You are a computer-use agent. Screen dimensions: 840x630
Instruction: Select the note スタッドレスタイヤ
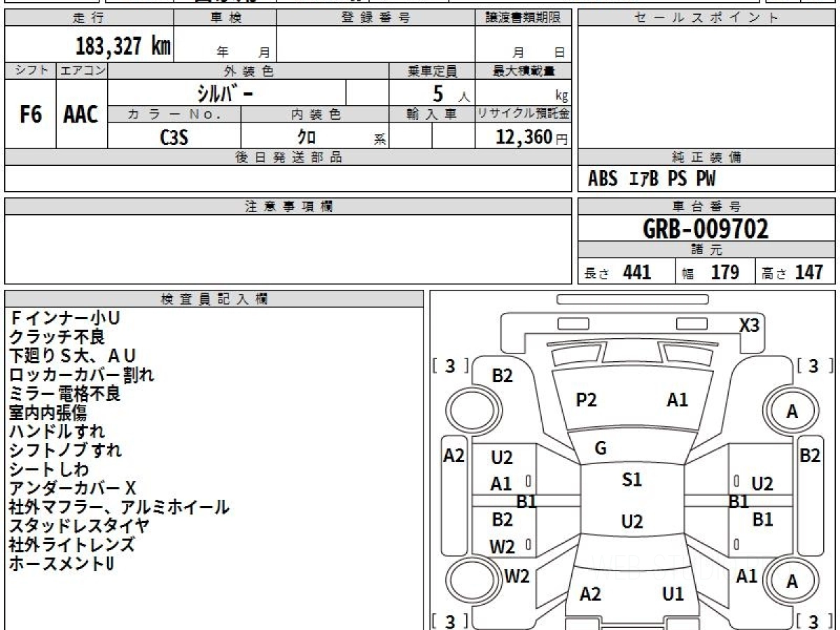point(79,526)
